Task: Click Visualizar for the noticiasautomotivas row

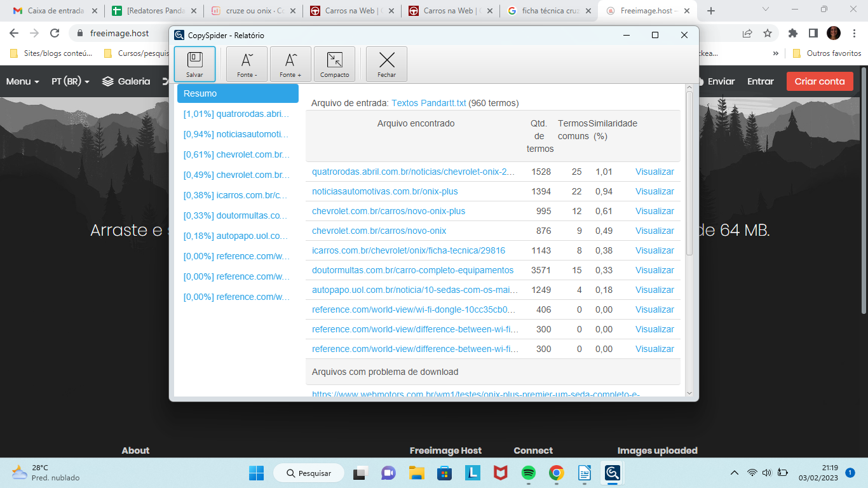Action: 654,191
